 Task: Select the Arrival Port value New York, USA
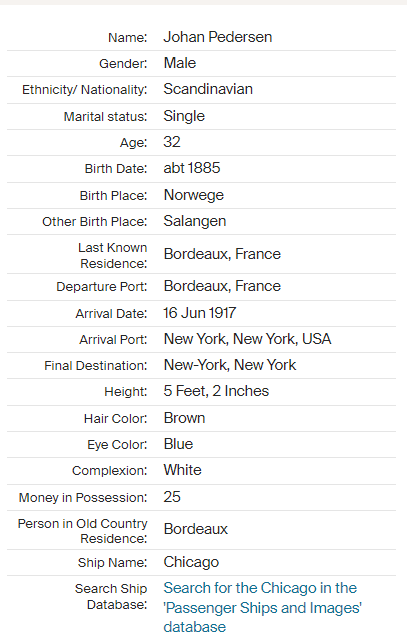click(x=247, y=339)
